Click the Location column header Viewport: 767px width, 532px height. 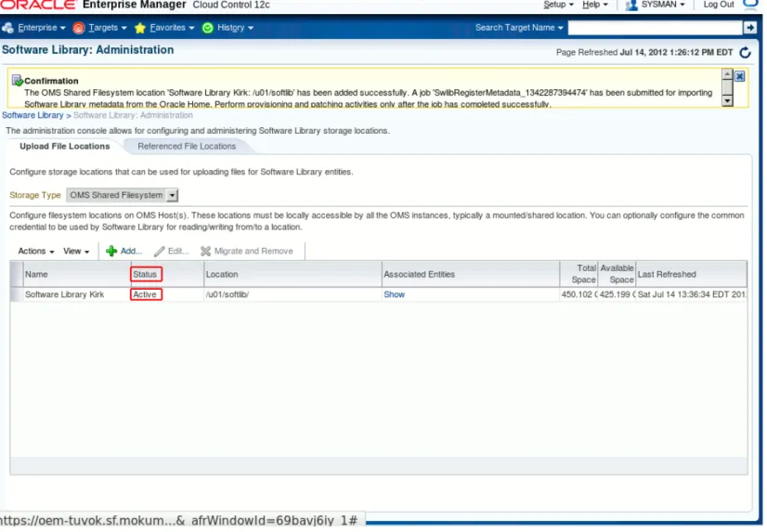pos(294,276)
